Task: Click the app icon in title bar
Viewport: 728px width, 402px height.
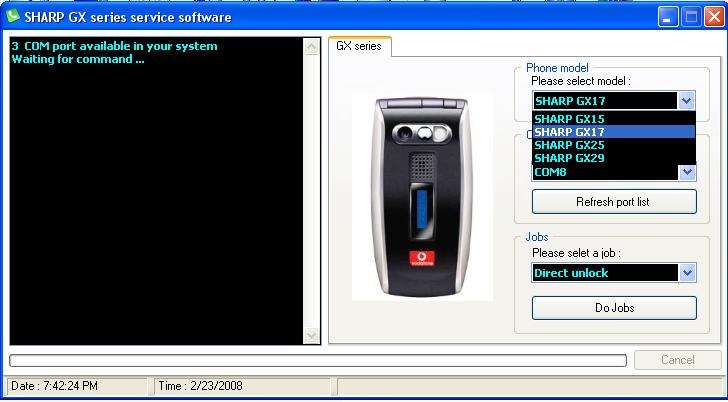Action: (13, 17)
